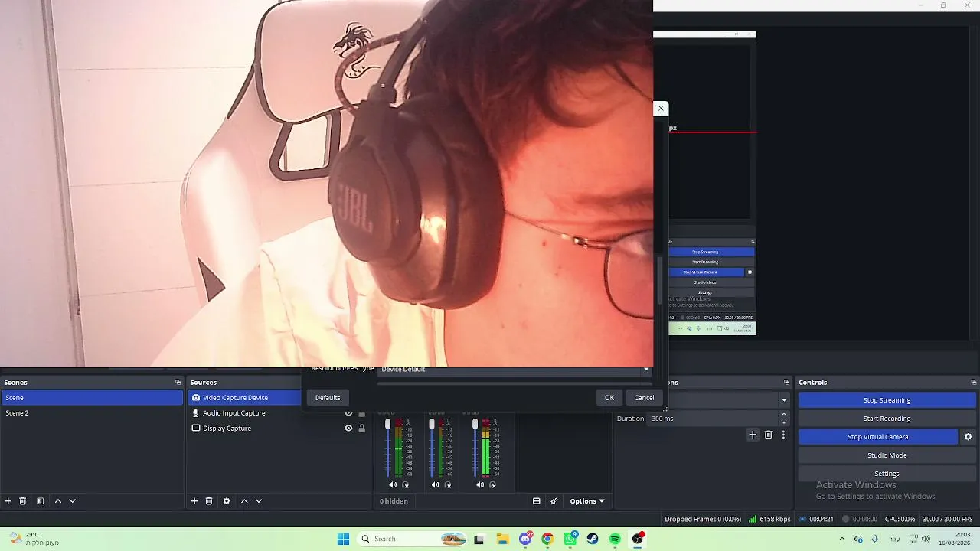Click the 00:04:21 streaming timer
Screen dimensions: 980x551
coord(816,520)
